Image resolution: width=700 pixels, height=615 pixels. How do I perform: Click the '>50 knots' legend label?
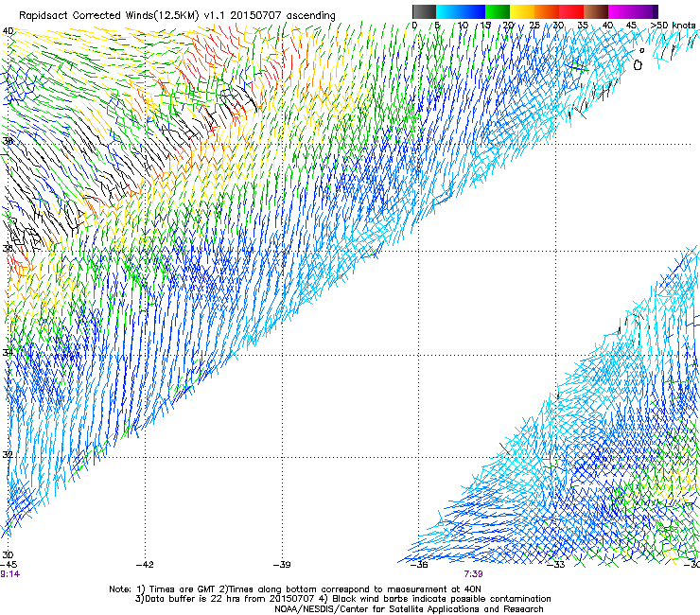(x=673, y=26)
